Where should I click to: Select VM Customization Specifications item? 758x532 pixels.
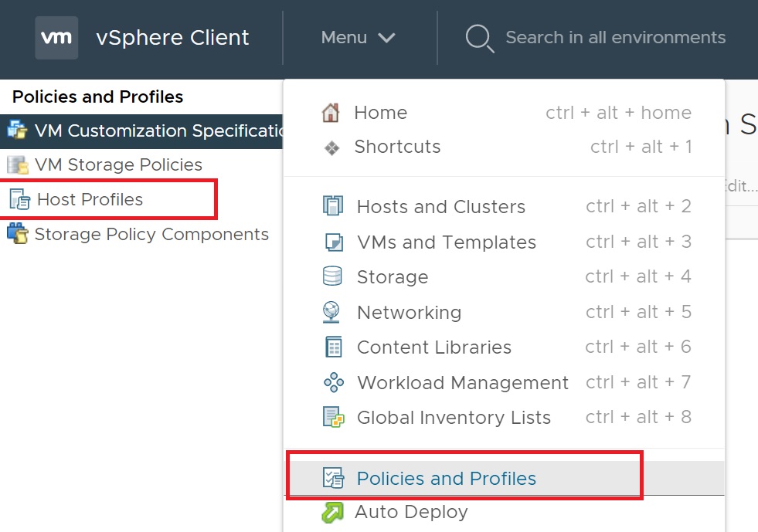[x=155, y=130]
